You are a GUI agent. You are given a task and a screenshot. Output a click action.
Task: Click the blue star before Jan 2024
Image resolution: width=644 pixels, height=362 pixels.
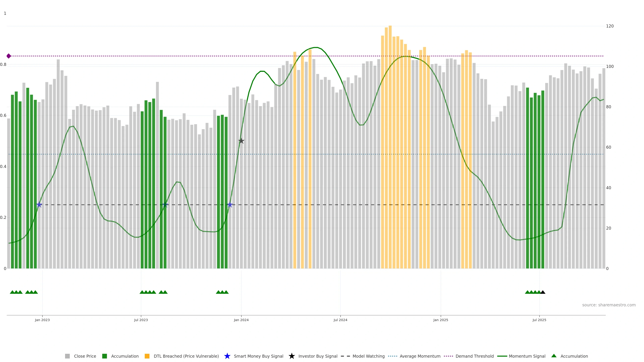(230, 205)
